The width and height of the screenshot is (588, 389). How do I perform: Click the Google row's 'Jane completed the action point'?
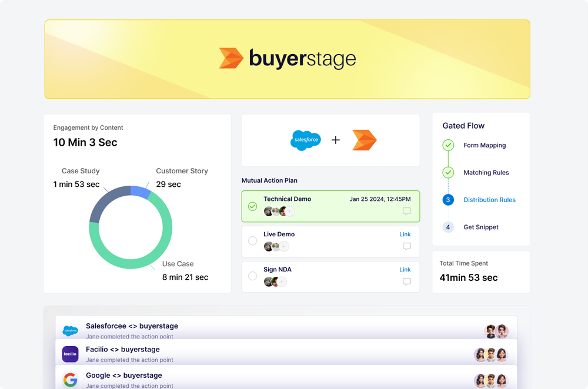pos(129,385)
